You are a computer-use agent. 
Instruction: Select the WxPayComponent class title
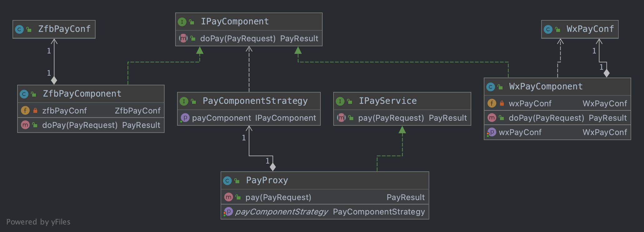coord(546,87)
